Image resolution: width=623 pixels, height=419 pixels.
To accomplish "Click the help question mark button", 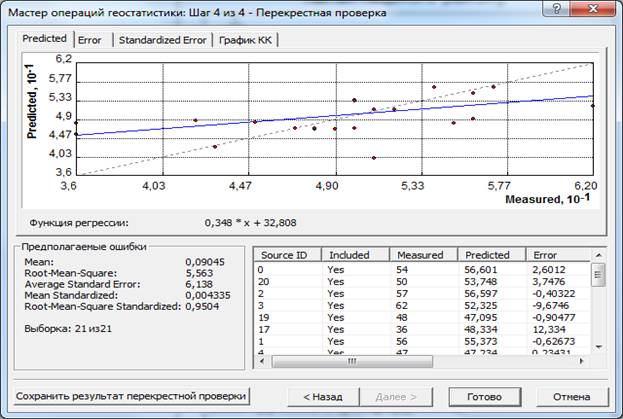I will point(556,8).
